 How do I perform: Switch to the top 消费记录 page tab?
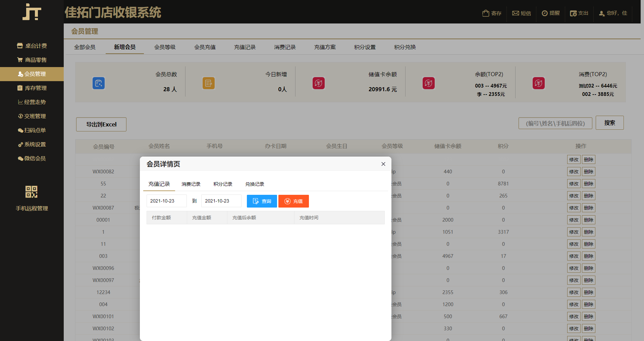coord(285,47)
